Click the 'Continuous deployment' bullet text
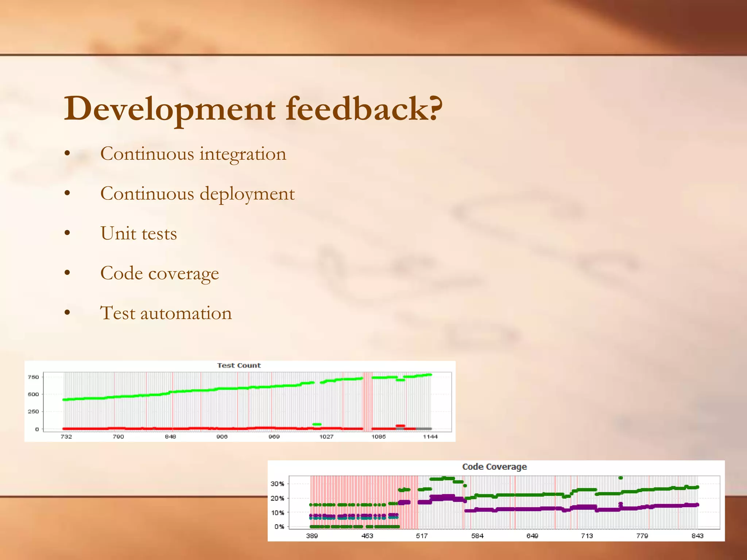 (x=197, y=194)
